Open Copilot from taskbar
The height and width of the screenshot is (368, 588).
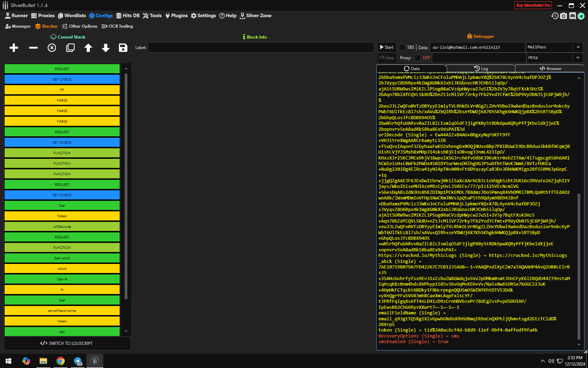pos(26,361)
